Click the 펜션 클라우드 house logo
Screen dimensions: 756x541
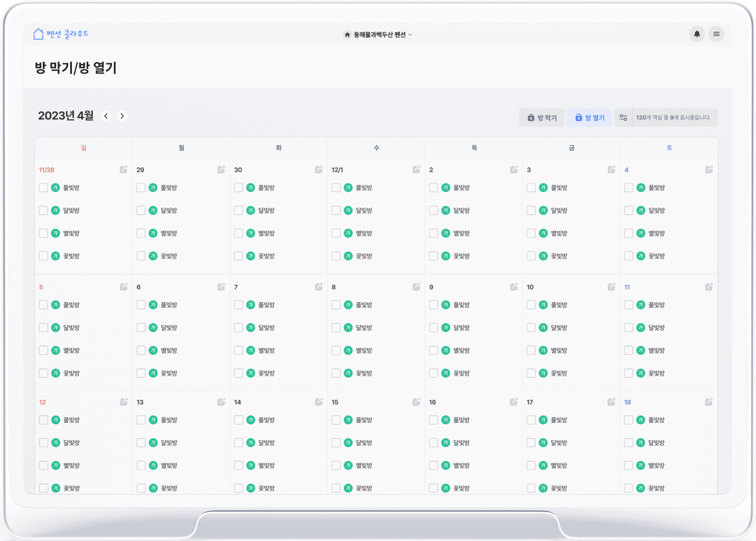[61, 34]
